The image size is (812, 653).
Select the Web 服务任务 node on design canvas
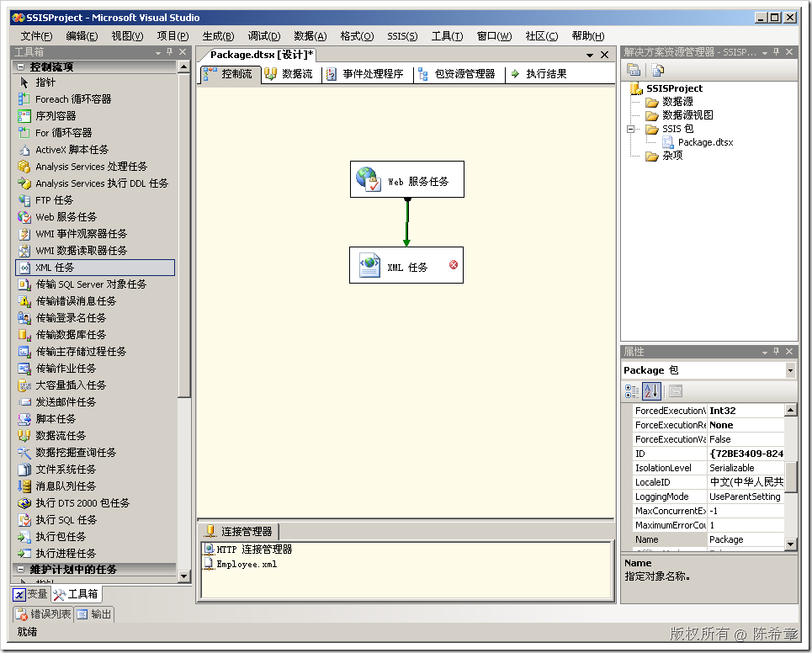click(407, 179)
